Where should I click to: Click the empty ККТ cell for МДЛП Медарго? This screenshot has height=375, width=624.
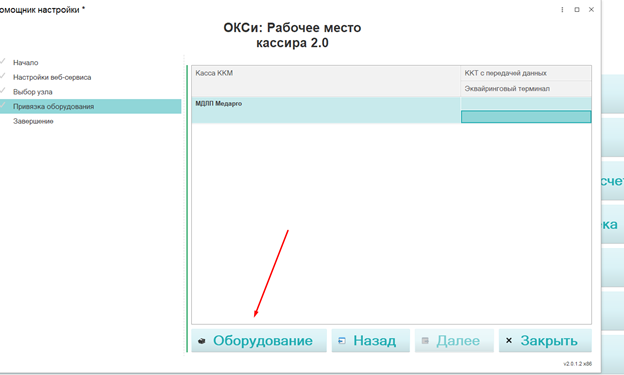[x=526, y=104]
